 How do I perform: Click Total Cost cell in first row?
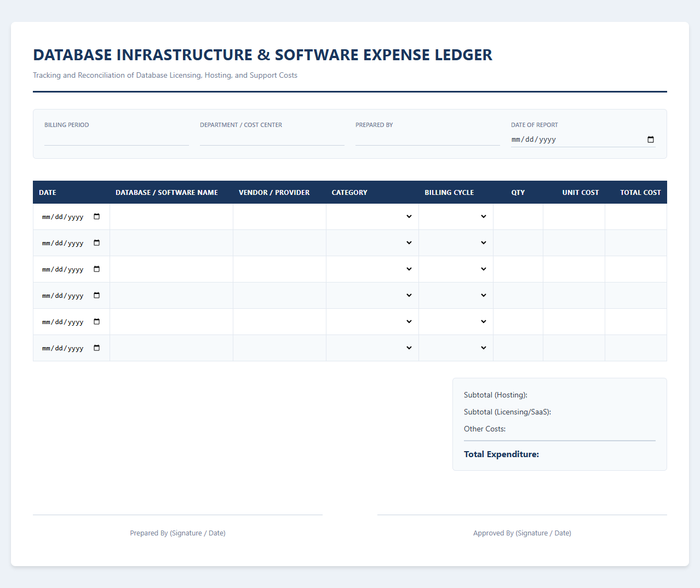pyautogui.click(x=636, y=217)
